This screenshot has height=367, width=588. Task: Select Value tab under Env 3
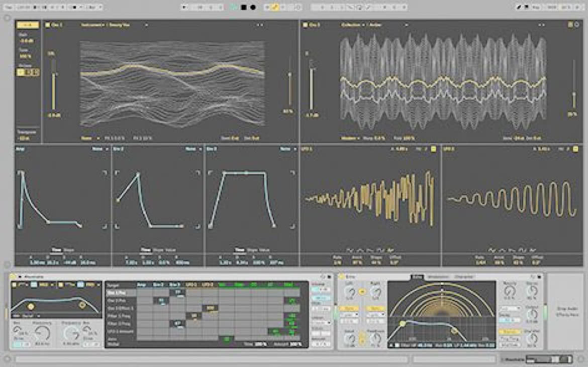(x=264, y=250)
